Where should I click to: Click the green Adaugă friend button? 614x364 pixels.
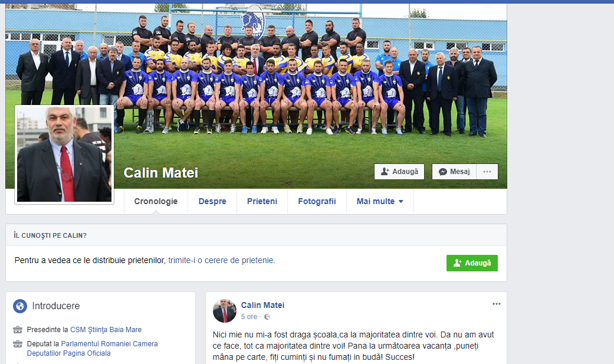click(x=472, y=263)
